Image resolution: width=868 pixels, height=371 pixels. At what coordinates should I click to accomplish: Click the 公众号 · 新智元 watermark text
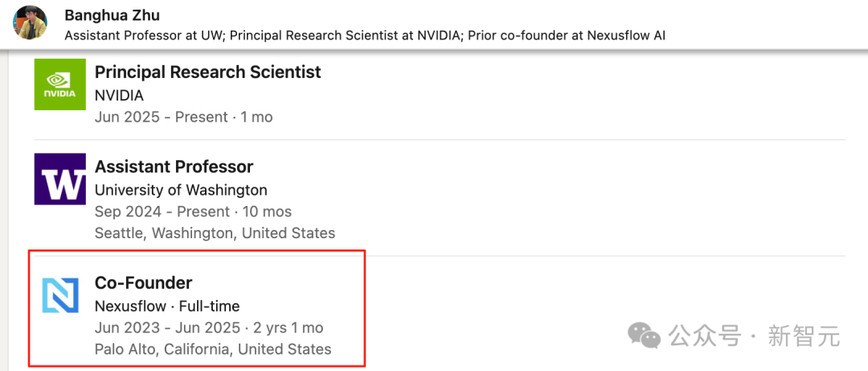(x=754, y=336)
